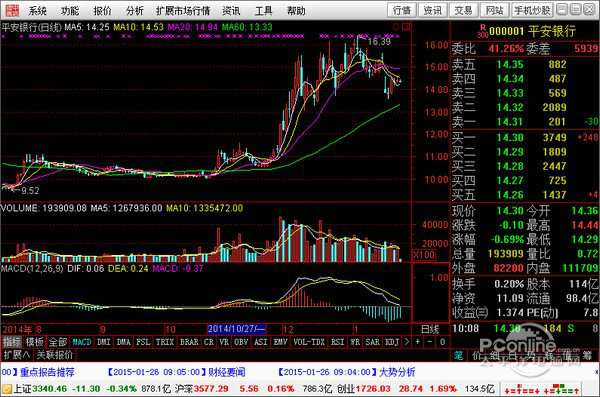Select the 模板 tab

point(34,342)
